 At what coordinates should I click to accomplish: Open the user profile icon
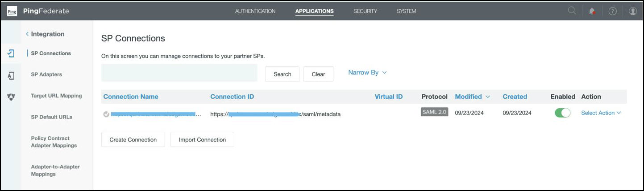click(x=632, y=12)
